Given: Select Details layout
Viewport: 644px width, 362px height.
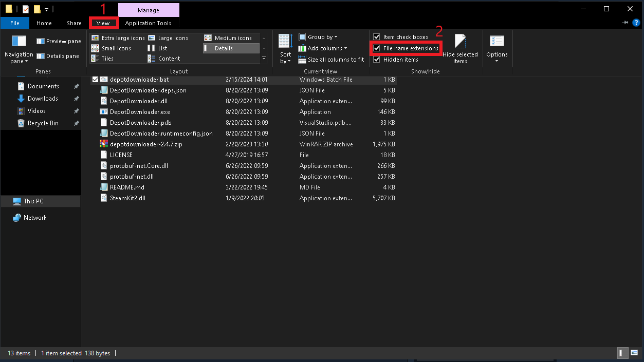Looking at the screenshot, I should (231, 48).
